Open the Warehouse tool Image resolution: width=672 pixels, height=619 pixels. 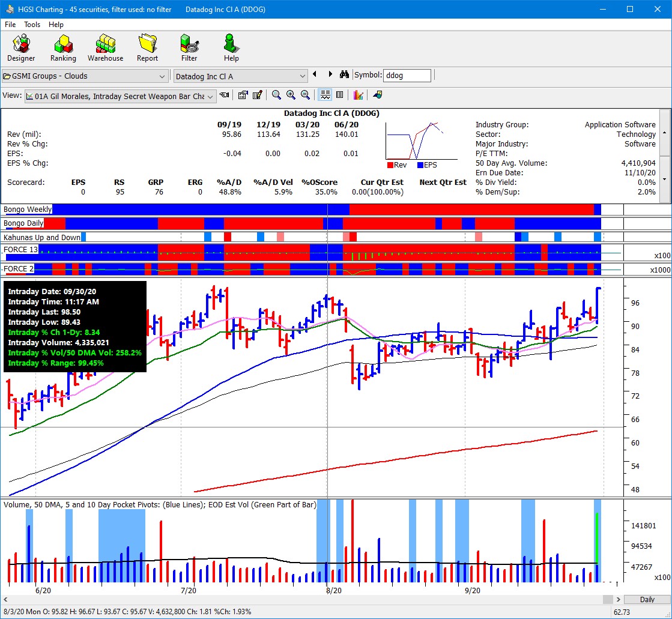pyautogui.click(x=105, y=48)
